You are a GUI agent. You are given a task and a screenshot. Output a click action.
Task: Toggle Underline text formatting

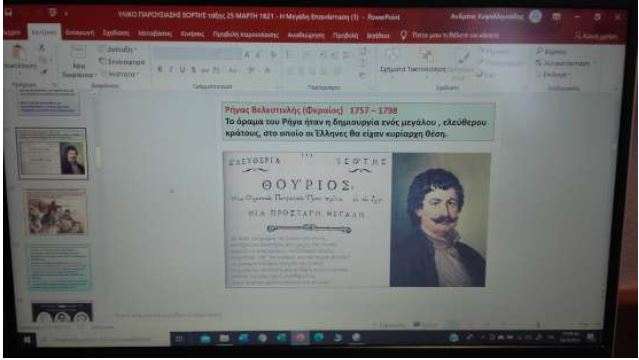click(x=182, y=70)
